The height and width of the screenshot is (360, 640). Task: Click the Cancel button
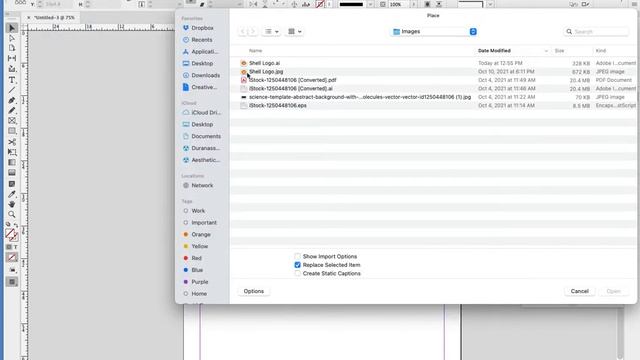pyautogui.click(x=580, y=291)
